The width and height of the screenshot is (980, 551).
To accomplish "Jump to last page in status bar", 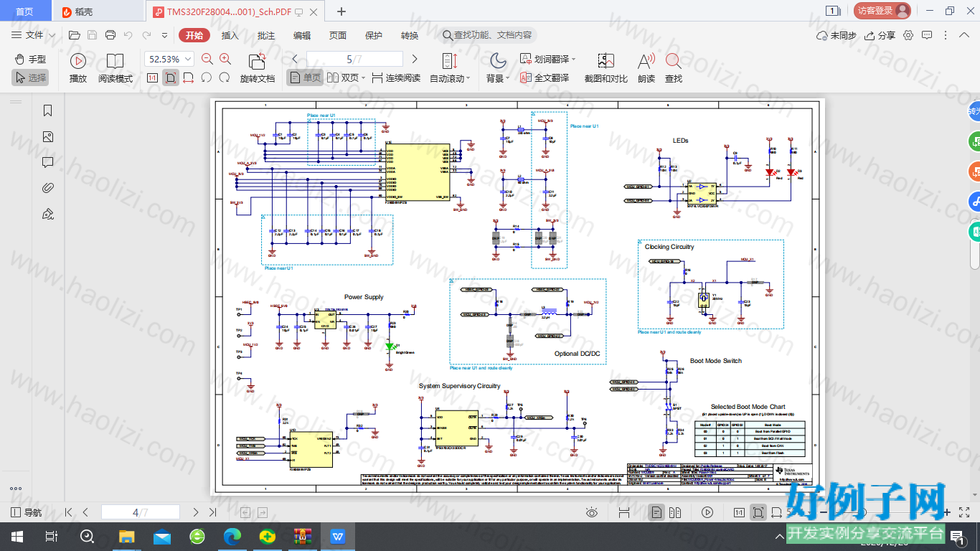I will click(x=212, y=512).
